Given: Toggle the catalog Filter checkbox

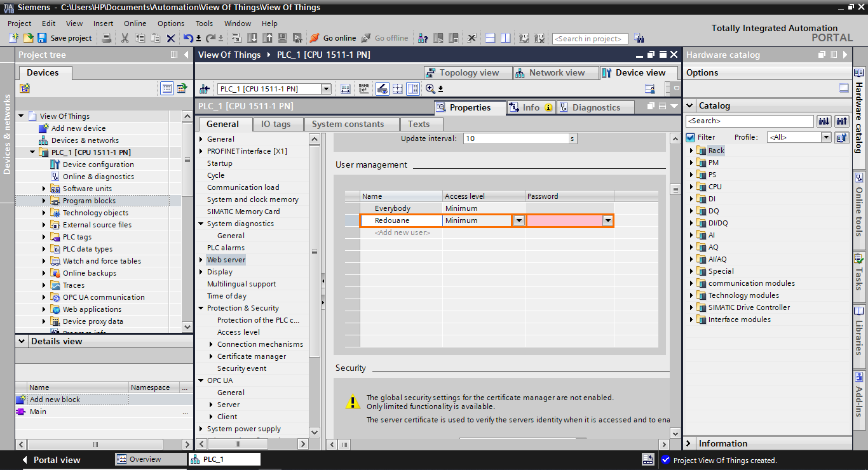Looking at the screenshot, I should click(x=691, y=137).
